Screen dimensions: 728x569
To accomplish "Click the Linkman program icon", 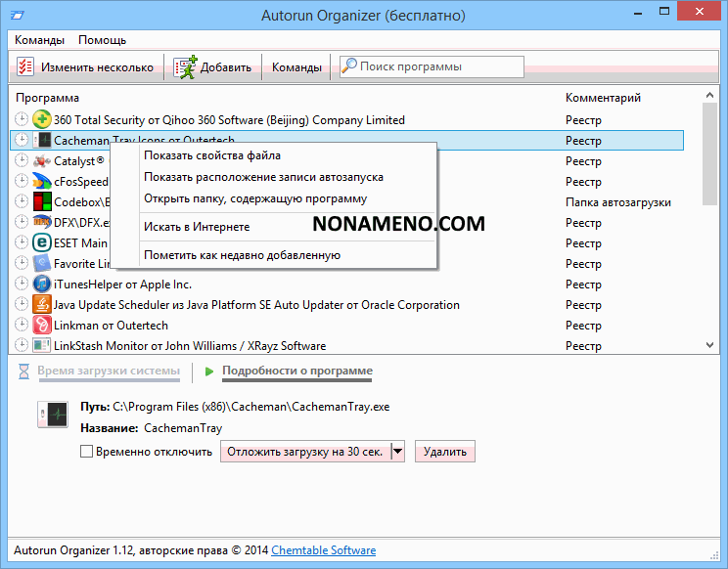I will click(x=42, y=326).
